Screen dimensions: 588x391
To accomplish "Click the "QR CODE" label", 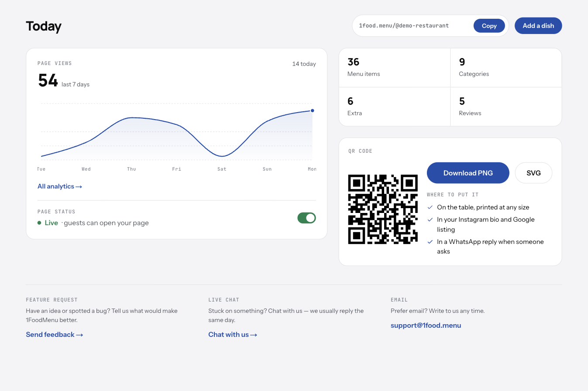I will tap(360, 151).
